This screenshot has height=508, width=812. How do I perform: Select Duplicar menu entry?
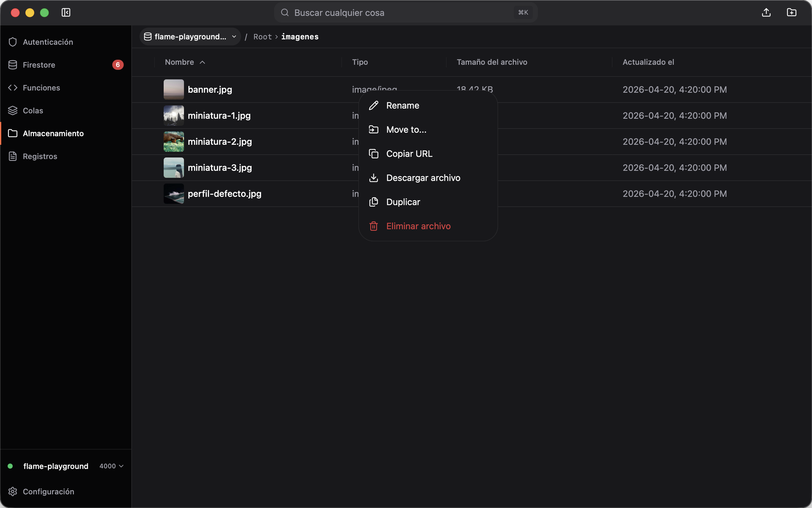pos(428,202)
